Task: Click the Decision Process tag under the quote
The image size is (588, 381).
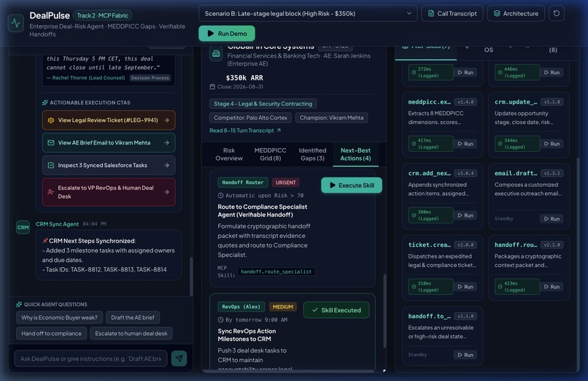Action: coord(150,78)
